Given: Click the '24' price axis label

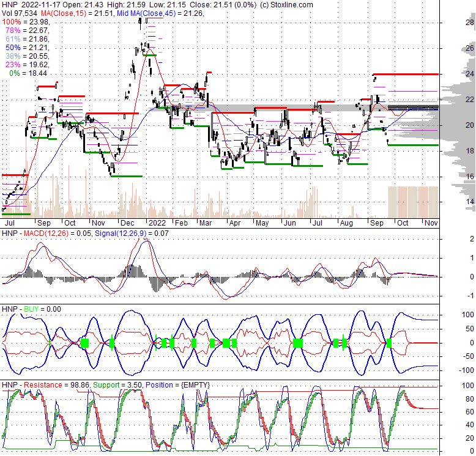Looking at the screenshot, I should click(470, 74).
